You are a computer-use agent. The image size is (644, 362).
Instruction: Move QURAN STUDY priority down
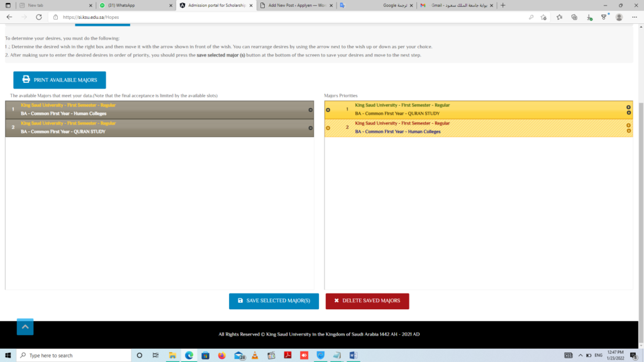tap(628, 112)
